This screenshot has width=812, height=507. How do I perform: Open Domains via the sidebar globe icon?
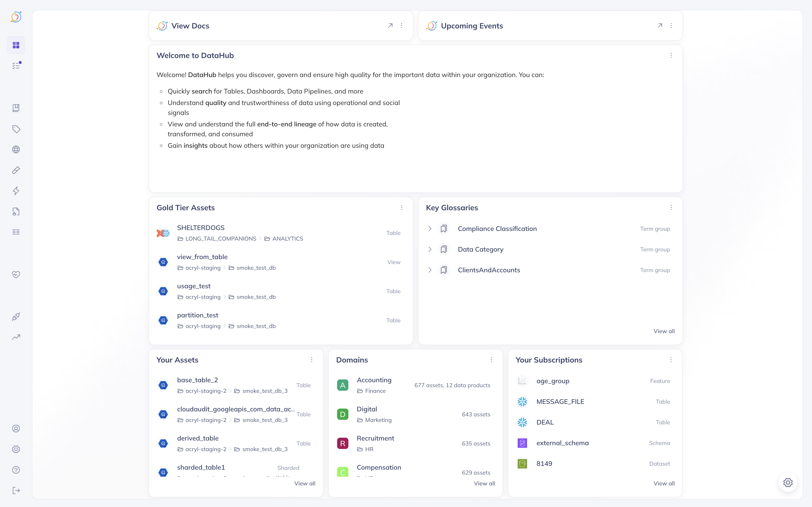tap(16, 150)
